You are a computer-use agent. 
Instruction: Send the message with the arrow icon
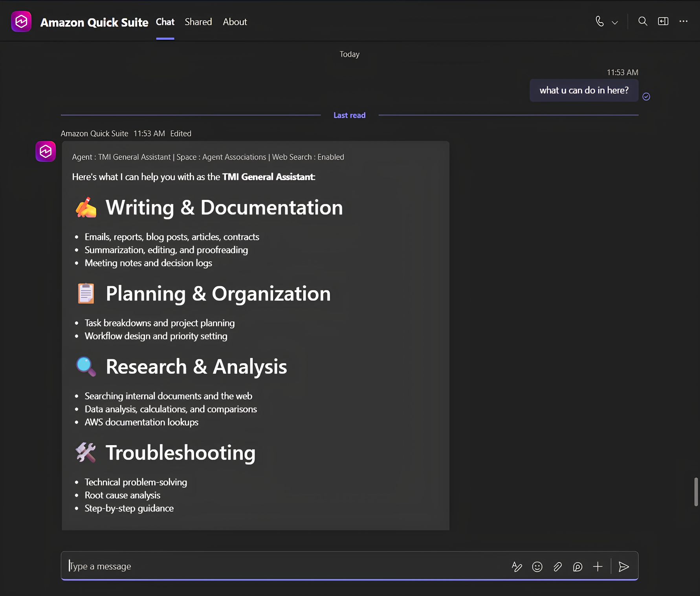[x=624, y=567]
